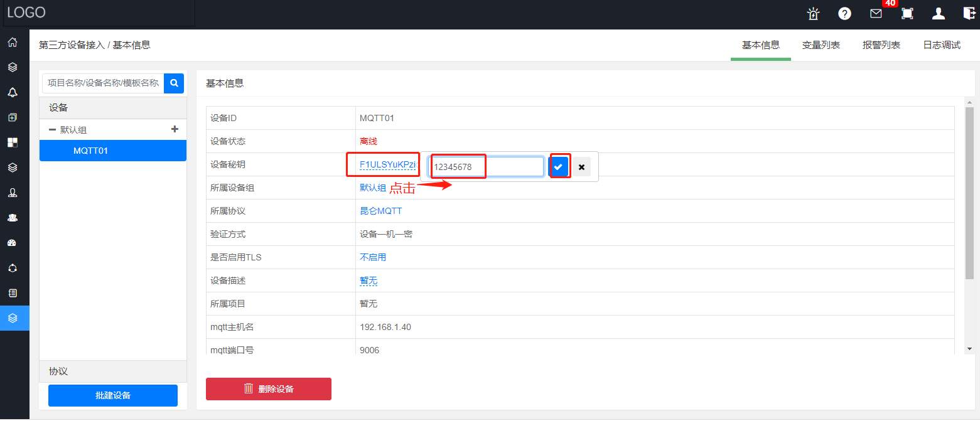
Task: Open the mail messages icon
Action: [876, 14]
